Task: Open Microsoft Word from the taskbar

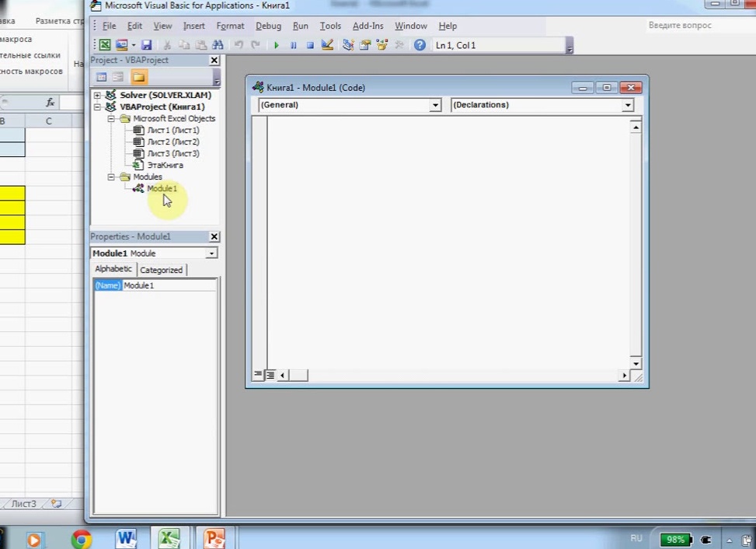Action: tap(127, 538)
